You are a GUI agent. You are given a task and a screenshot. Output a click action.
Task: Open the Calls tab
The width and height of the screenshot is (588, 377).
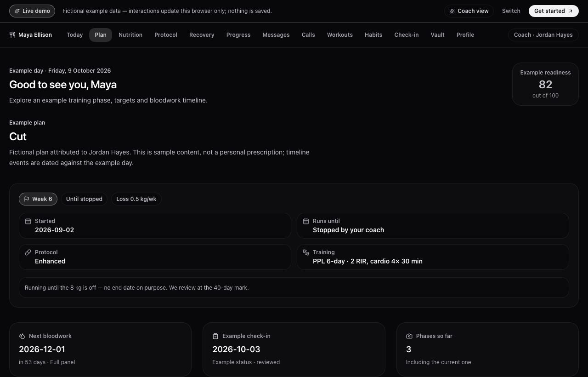(x=308, y=35)
